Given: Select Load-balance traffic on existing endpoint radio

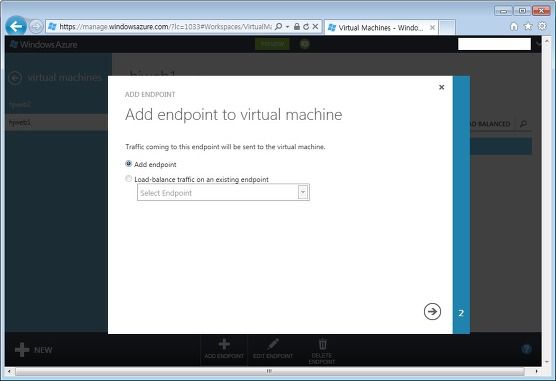Looking at the screenshot, I should tap(129, 179).
